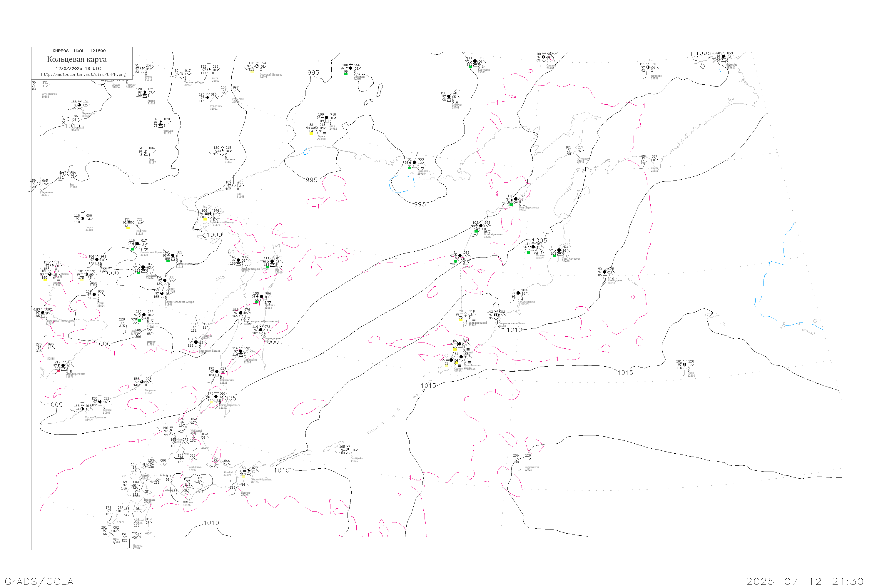882x588 pixels.
Task: Click the Семлячики 32509 station circle
Action: pos(518,293)
